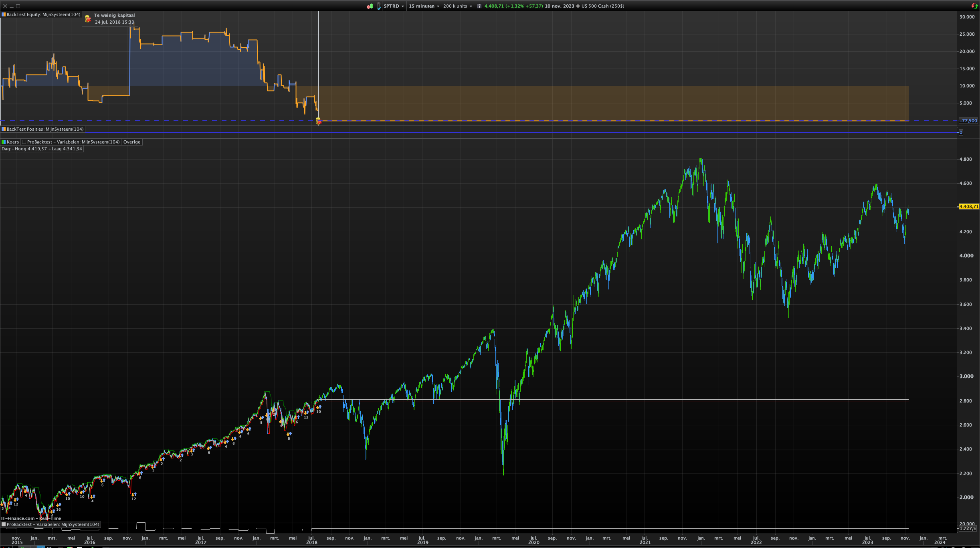Click the instrument info icon
Viewport: 980px width, 548px height.
click(x=479, y=6)
